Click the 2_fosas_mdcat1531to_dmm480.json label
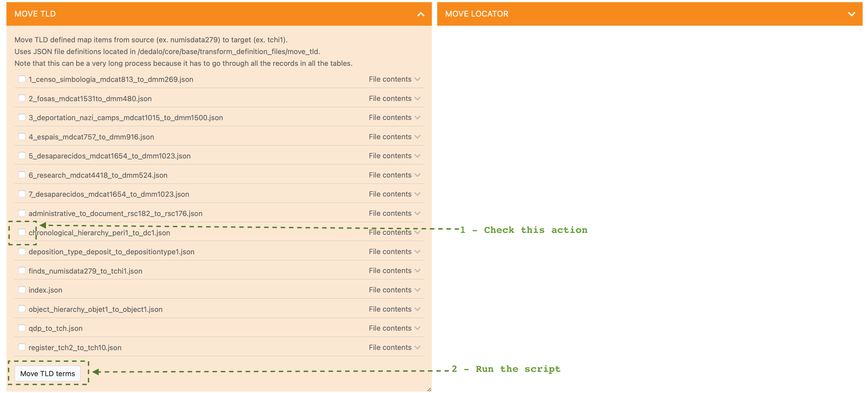The image size is (868, 393). [90, 99]
